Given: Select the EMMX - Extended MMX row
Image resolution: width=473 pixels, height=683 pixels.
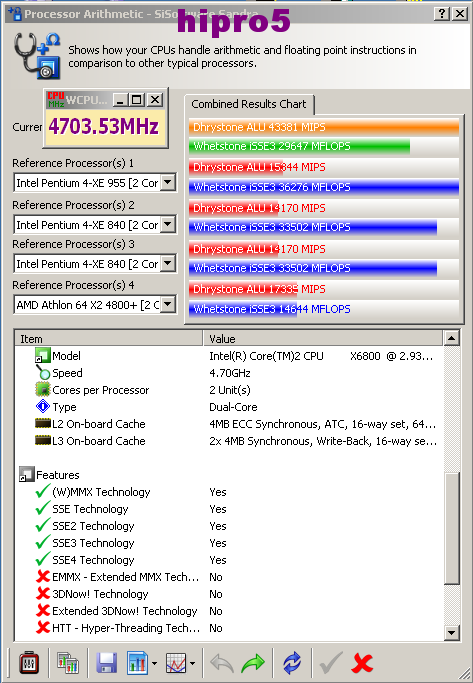Looking at the screenshot, I should pyautogui.click(x=229, y=577).
